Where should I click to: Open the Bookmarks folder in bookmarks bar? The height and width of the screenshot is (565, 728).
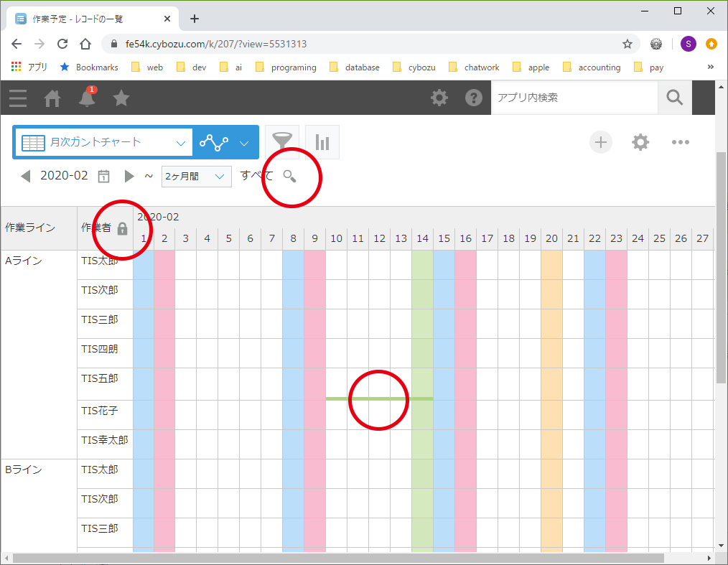pos(89,67)
